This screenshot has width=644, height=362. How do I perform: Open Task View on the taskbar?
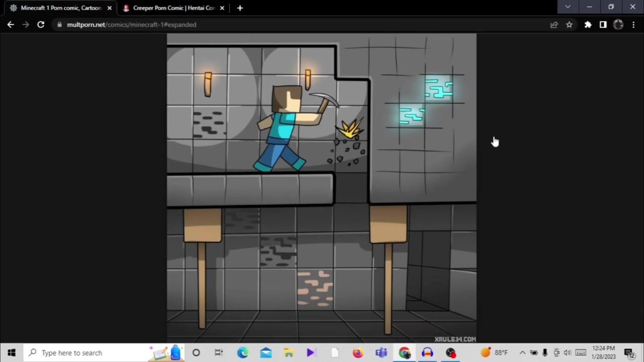pos(219,352)
